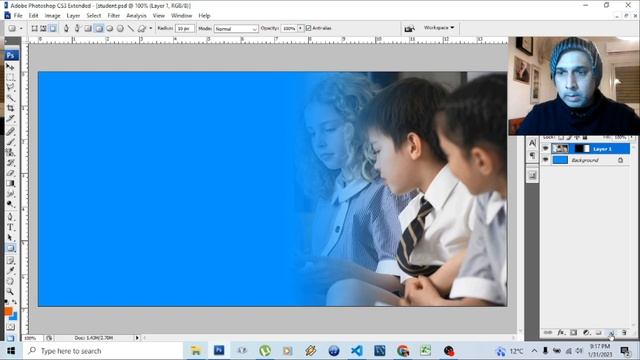640x360 pixels.
Task: Select the Hand tool
Action: (x=10, y=281)
